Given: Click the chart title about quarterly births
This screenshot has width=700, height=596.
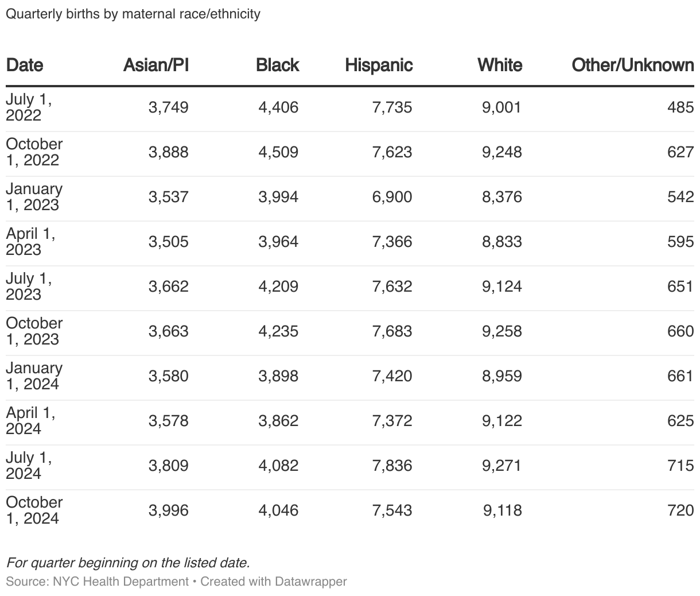Looking at the screenshot, I should tap(133, 14).
